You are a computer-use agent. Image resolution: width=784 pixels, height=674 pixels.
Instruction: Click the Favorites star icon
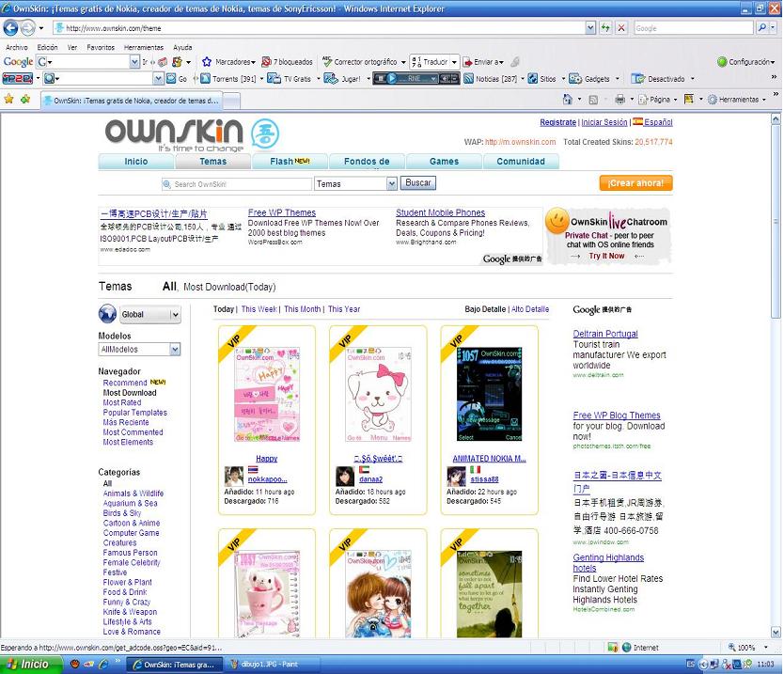[x=8, y=99]
